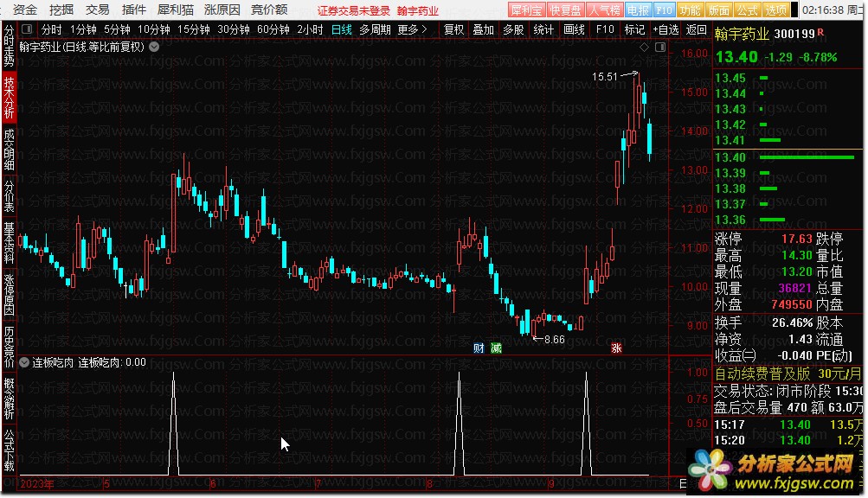Click the 统计 statistics toolbar button

tap(543, 29)
